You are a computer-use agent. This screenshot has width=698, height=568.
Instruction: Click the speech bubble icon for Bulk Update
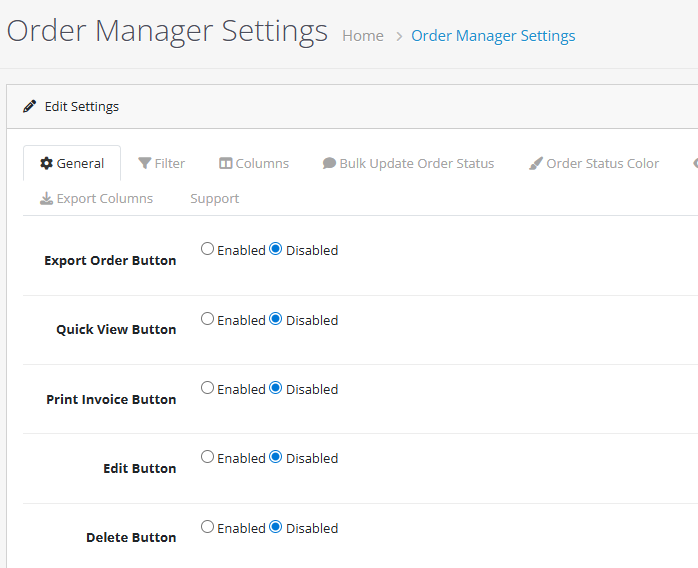coord(329,163)
